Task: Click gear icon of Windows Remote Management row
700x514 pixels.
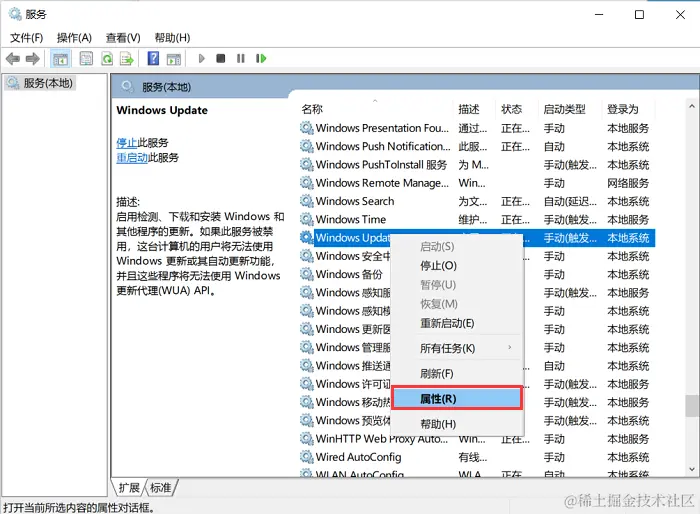Action: pos(307,183)
